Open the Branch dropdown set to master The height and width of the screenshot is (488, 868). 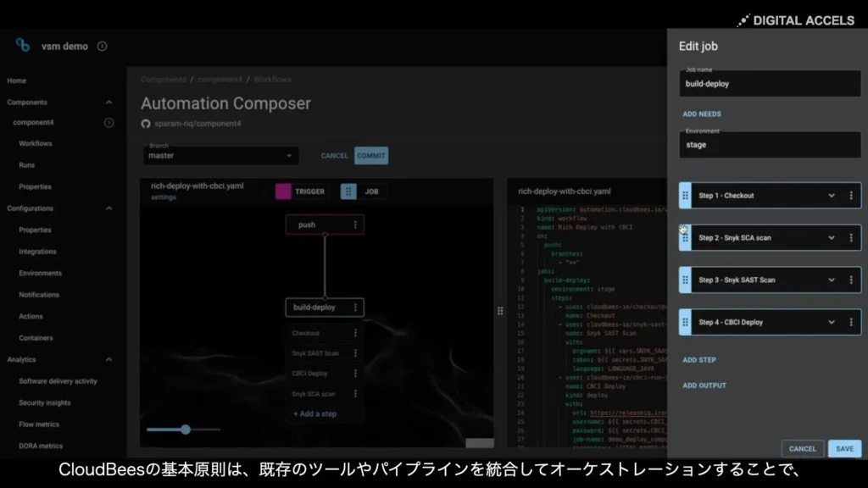click(221, 156)
